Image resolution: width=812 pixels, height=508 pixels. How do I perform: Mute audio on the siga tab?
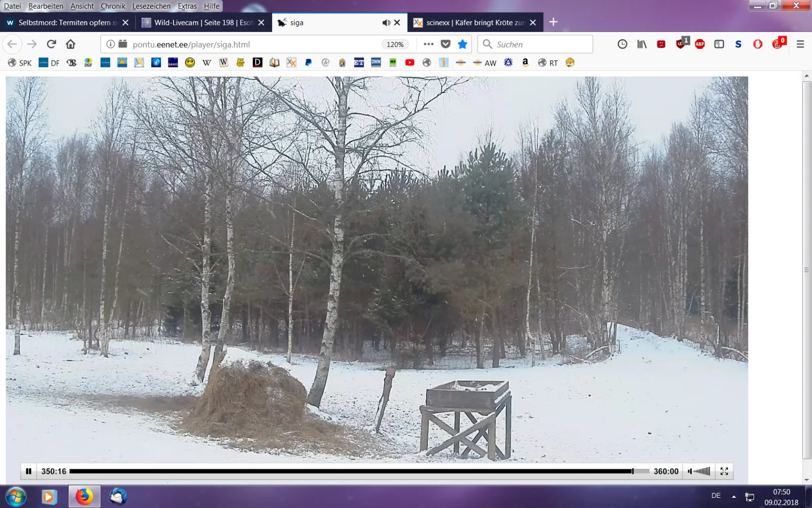click(386, 23)
